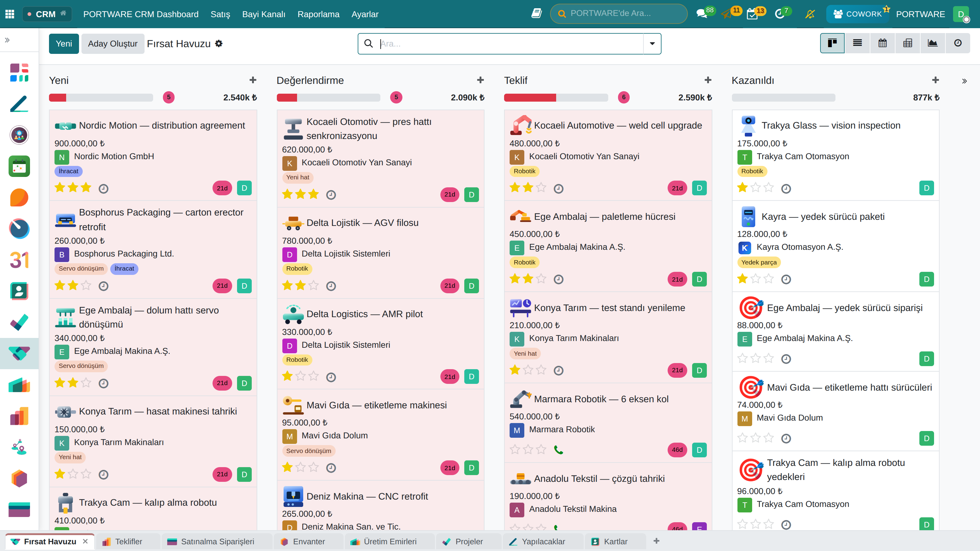The height and width of the screenshot is (551, 980).
Task: Set third star on Delta Lojistik AGV filosu
Action: pyautogui.click(x=313, y=285)
